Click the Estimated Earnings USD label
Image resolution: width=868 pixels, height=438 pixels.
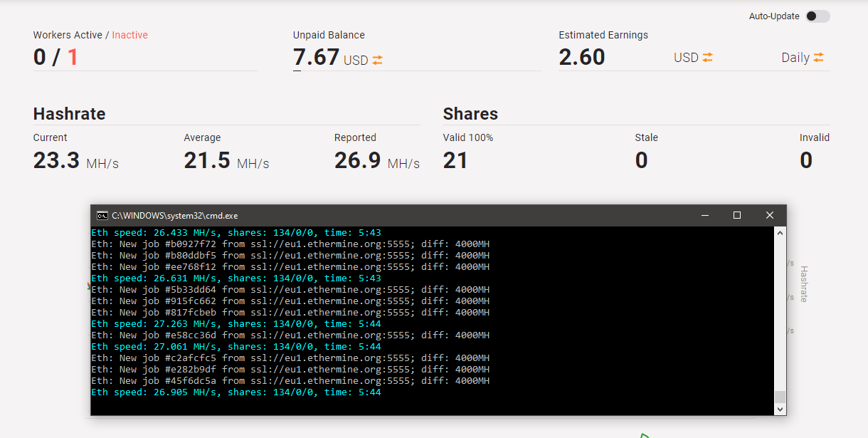[686, 58]
